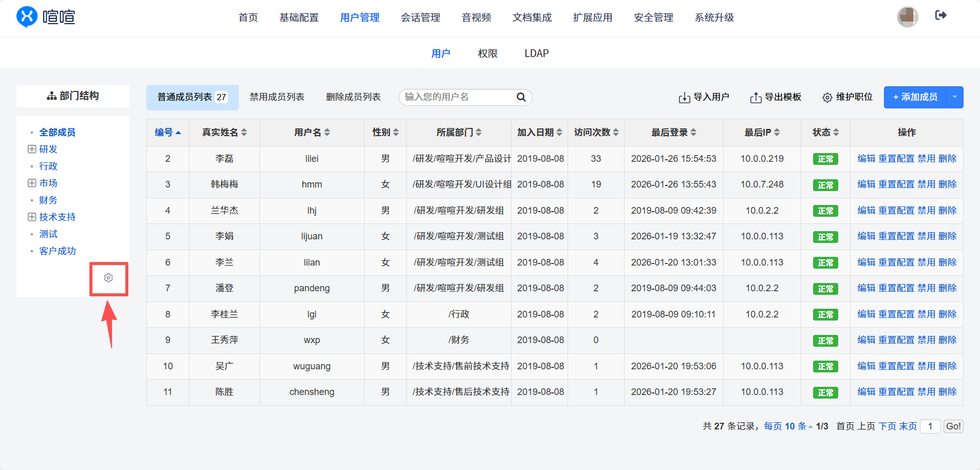Viewport: 980px width, 470px height.
Task: Open the user avatar in header
Action: 907,17
